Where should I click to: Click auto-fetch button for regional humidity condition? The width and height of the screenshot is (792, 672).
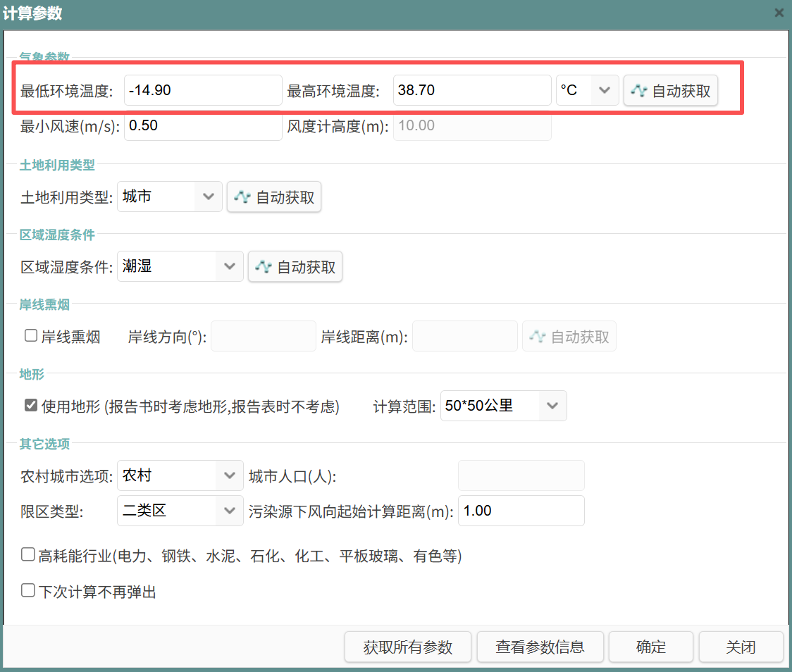295,267
